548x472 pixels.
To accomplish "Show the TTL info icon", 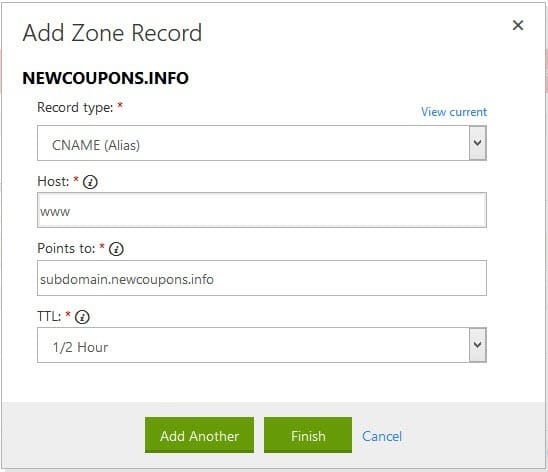I will pos(82,317).
